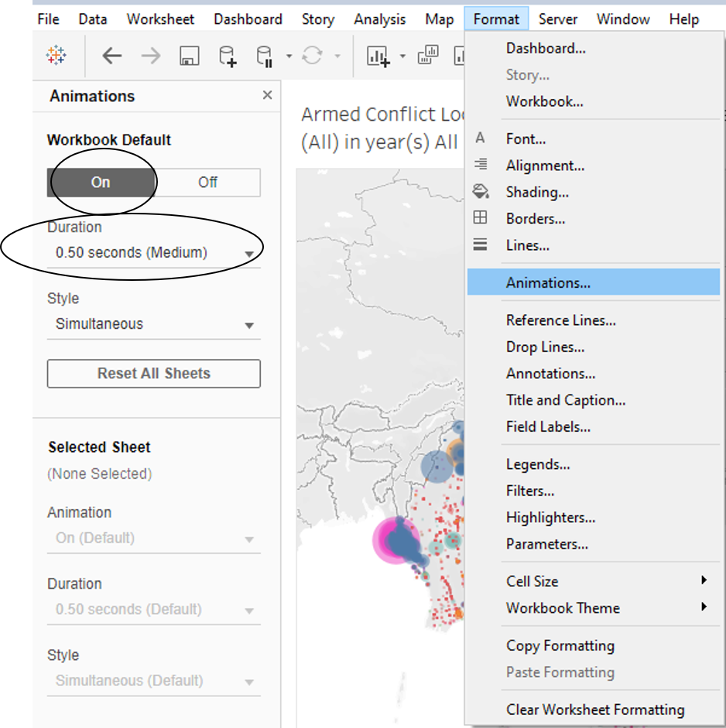Switch Workbook Default animations Off
Screen dimensions: 726x728
point(207,183)
